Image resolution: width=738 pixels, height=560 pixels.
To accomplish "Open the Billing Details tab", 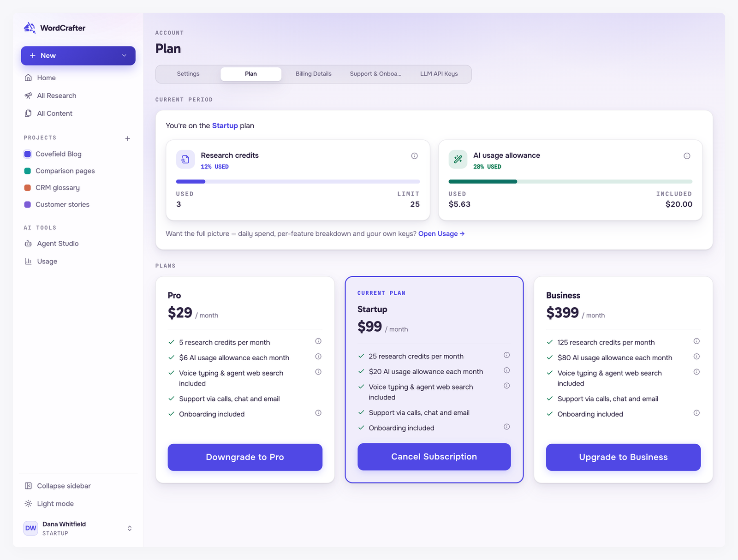I will click(x=314, y=74).
